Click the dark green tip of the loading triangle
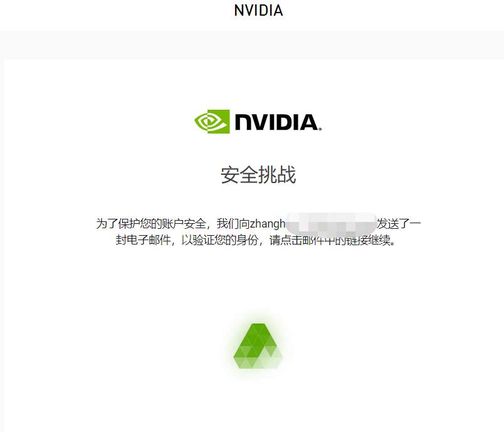504x432 pixels. point(258,329)
